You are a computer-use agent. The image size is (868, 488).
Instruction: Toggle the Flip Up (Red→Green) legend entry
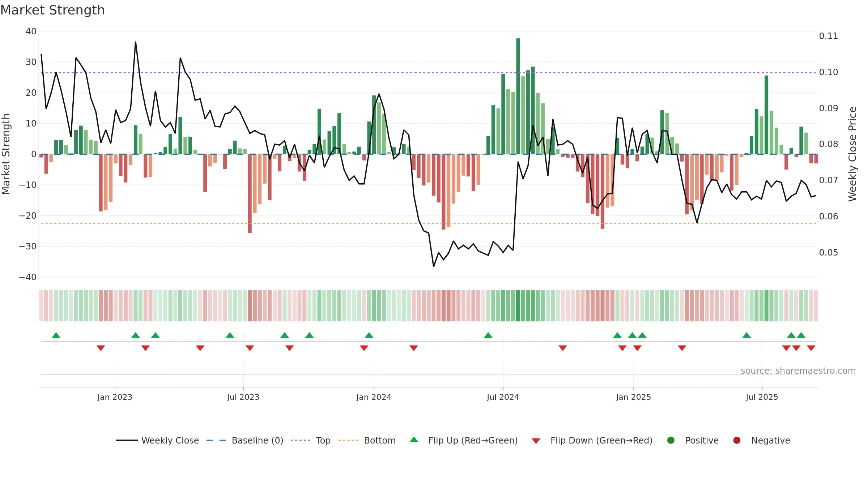(x=464, y=440)
